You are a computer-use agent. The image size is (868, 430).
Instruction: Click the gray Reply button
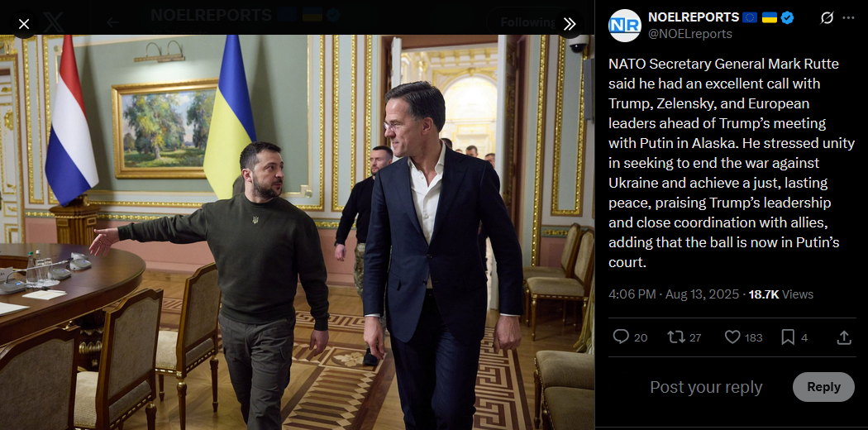(823, 387)
